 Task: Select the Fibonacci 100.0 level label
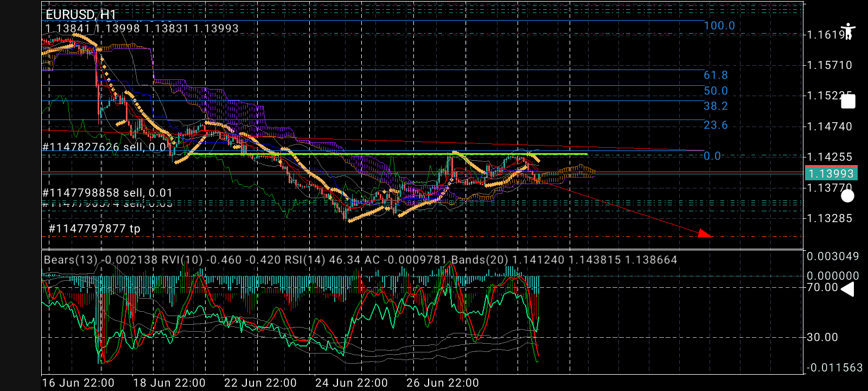click(719, 26)
